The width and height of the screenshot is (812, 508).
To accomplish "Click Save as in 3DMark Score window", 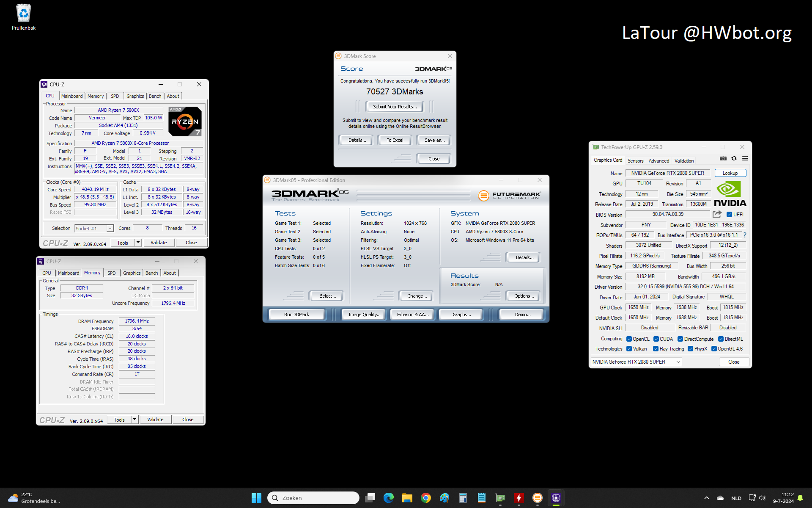I will pyautogui.click(x=434, y=140).
